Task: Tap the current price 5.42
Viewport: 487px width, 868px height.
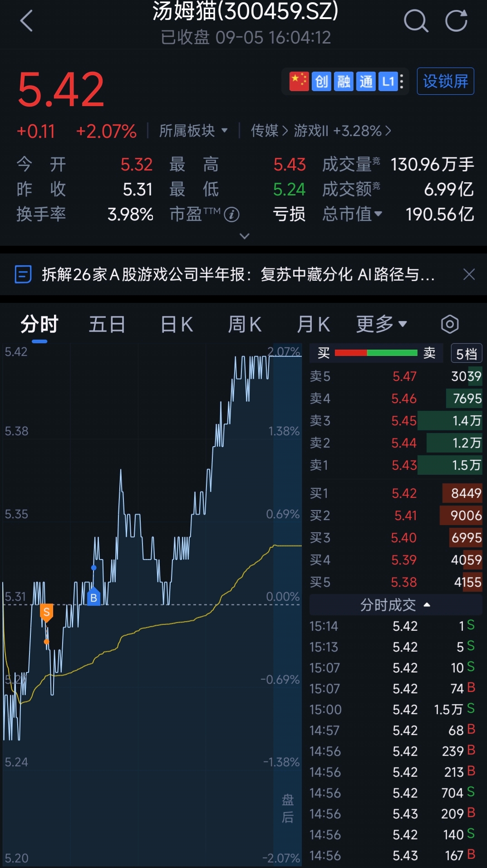Action: (x=61, y=90)
